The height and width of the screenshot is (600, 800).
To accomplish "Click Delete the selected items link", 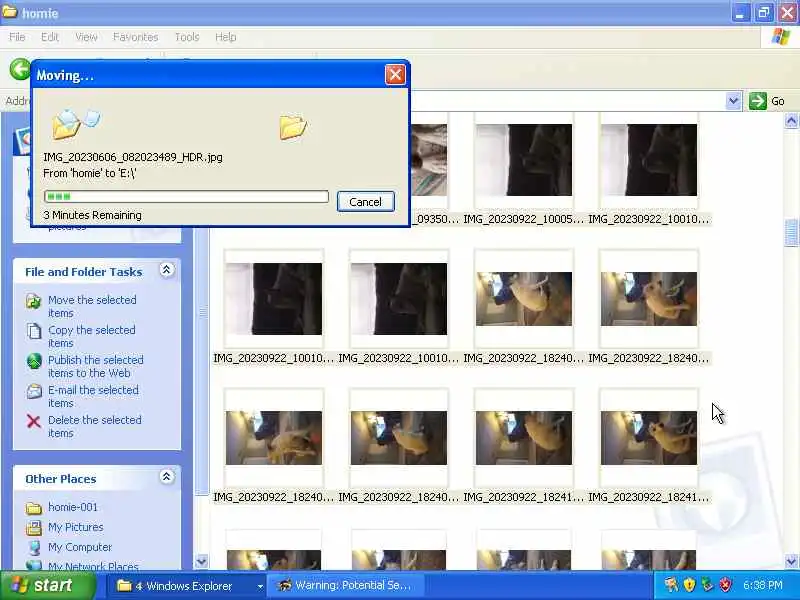I will (95, 427).
